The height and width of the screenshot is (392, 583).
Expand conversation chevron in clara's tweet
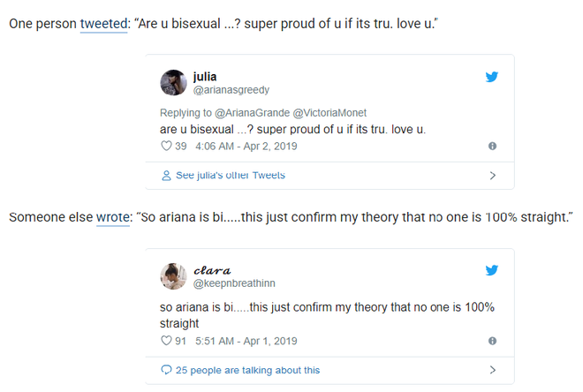pos(493,370)
